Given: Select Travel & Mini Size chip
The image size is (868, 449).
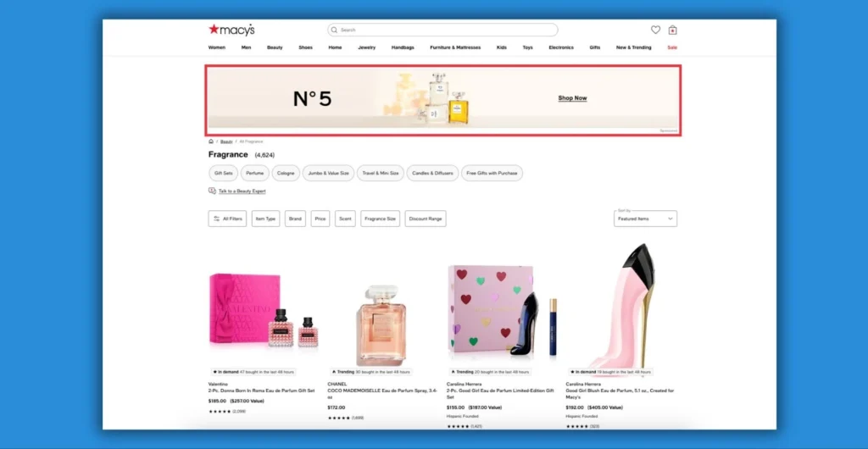Looking at the screenshot, I should [x=381, y=173].
